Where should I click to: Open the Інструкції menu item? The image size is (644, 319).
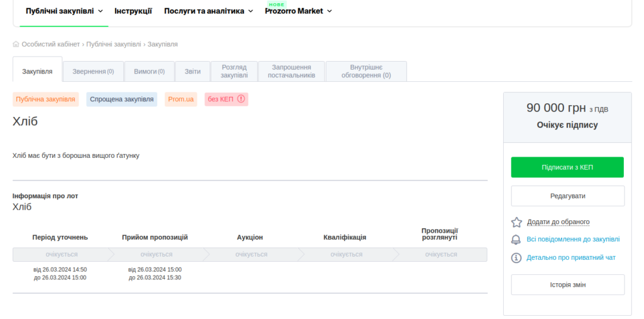(x=133, y=11)
